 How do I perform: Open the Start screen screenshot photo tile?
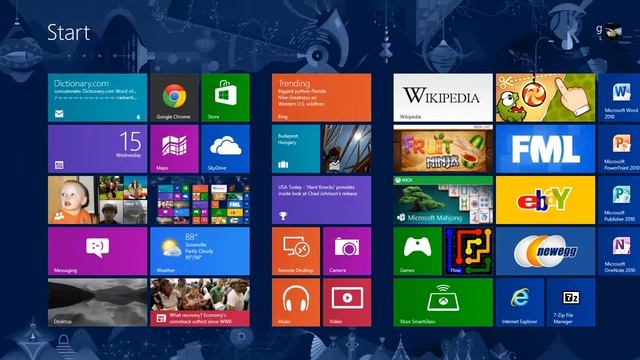click(200, 200)
